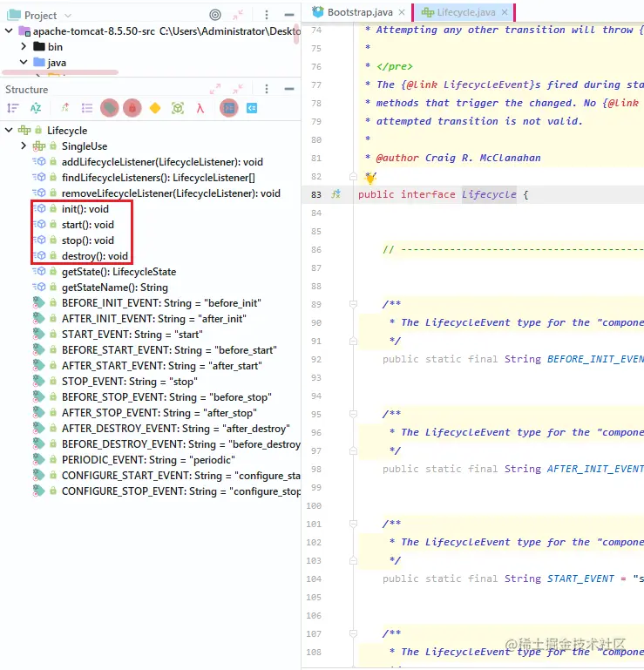Toggle Show Fields tag icon

point(110,108)
